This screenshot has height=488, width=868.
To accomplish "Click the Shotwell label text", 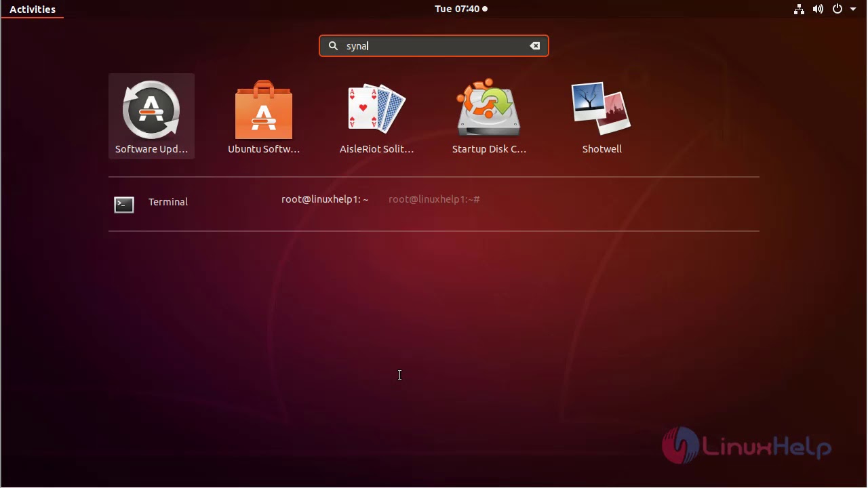I will point(602,149).
